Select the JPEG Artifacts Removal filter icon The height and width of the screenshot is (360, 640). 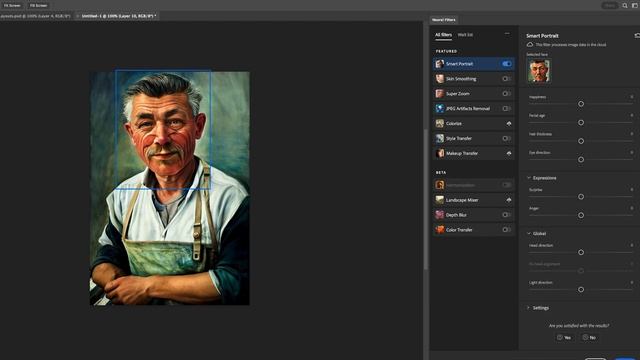tap(440, 109)
